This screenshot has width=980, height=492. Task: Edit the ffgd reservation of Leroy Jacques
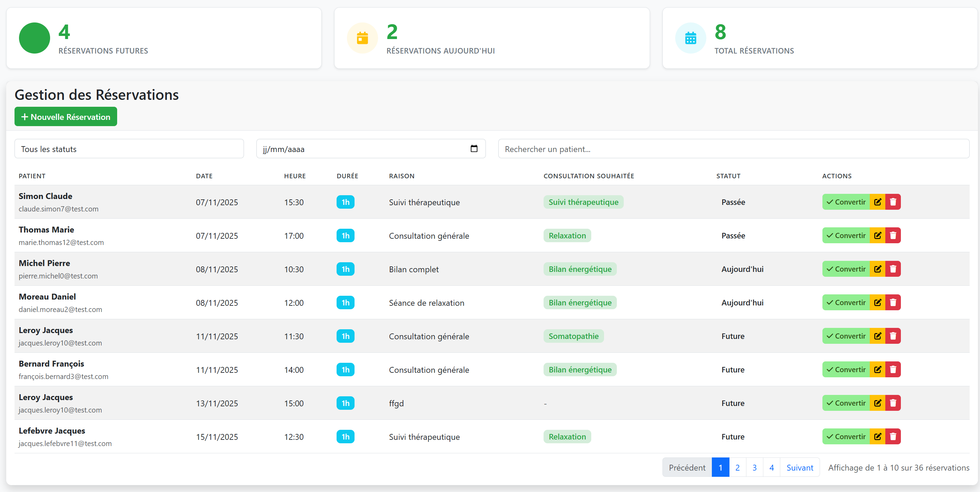click(878, 403)
